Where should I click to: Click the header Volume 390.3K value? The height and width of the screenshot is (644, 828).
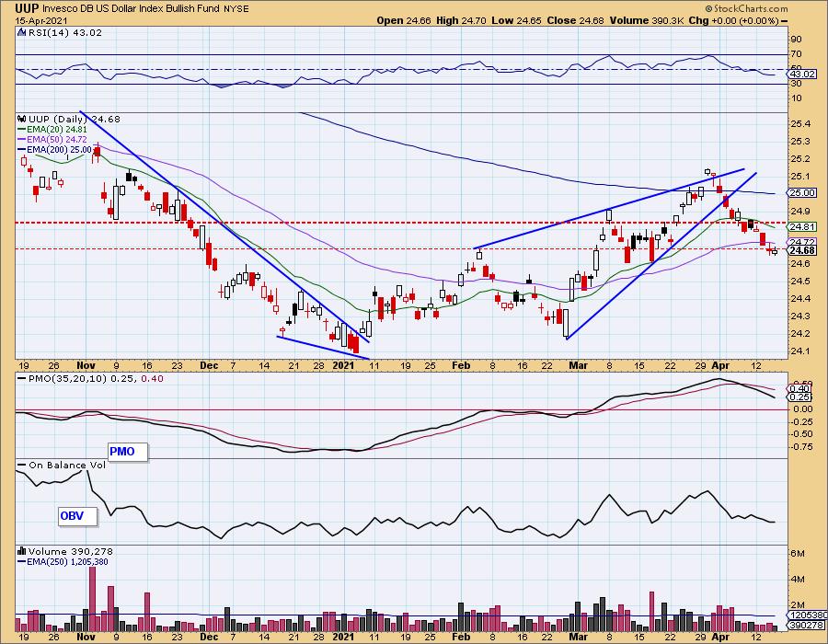click(x=647, y=20)
